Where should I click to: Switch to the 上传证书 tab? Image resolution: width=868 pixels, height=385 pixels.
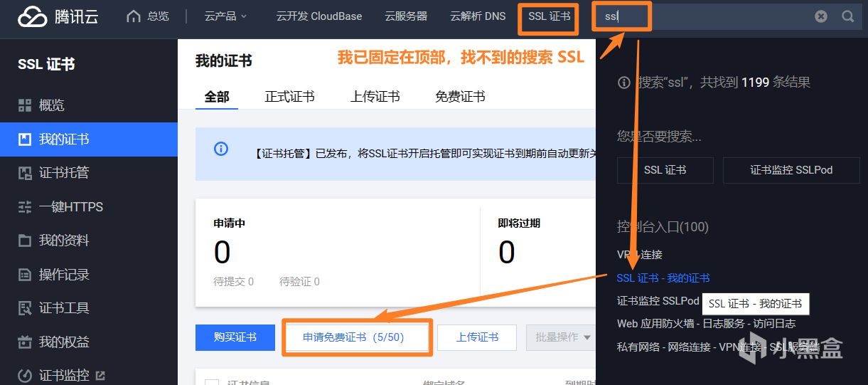pos(375,97)
